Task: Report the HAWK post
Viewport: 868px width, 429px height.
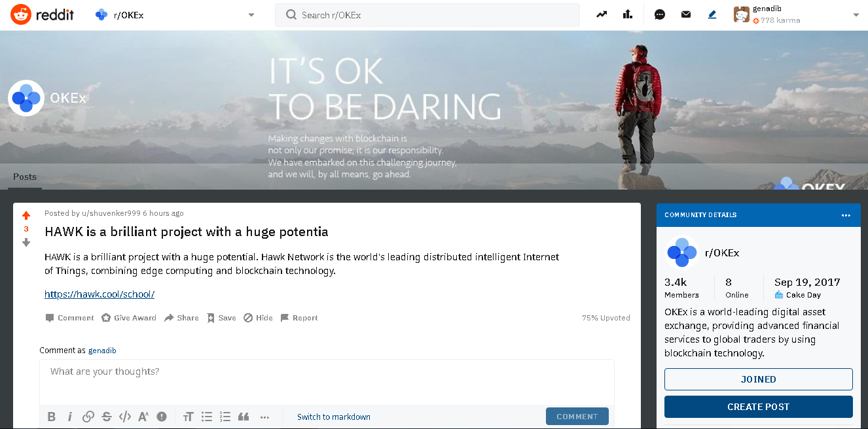Action: (x=298, y=318)
